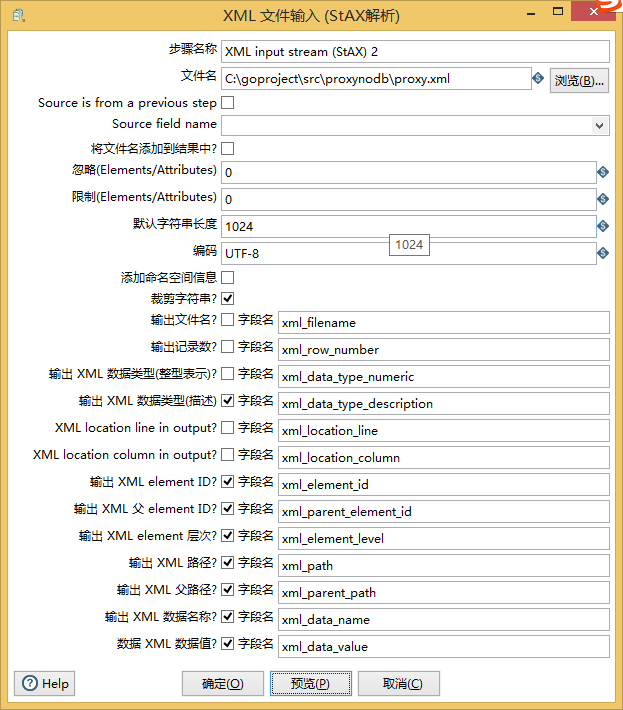
Task: Click the variable icon next to the 编码 field
Action: tap(603, 253)
